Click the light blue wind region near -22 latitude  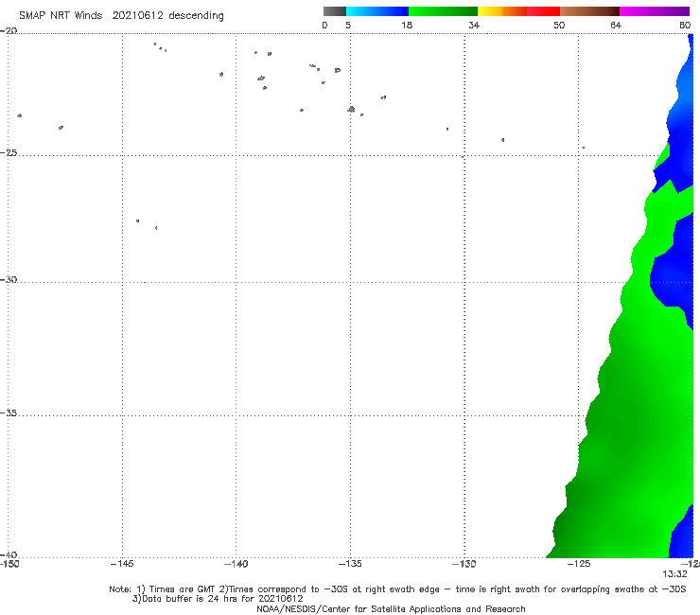point(685,87)
